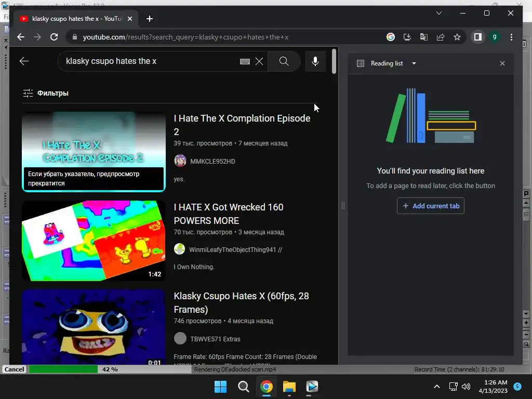Visit the MMKCLE952HD channel
Screen dimensions: 532x399
pyautogui.click(x=212, y=162)
